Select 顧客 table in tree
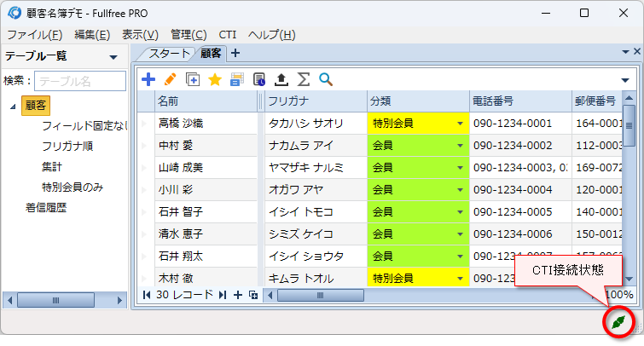The image size is (644, 346). pos(36,106)
